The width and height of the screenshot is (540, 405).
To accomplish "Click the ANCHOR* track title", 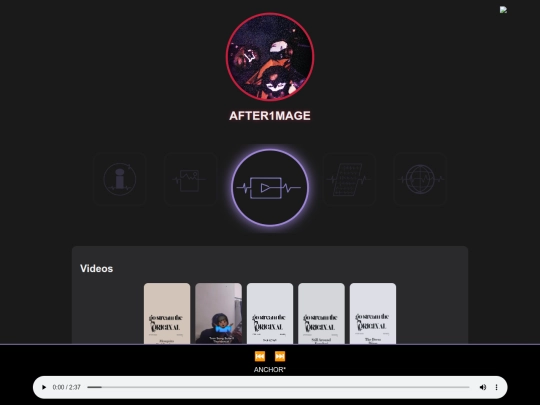I will point(270,370).
